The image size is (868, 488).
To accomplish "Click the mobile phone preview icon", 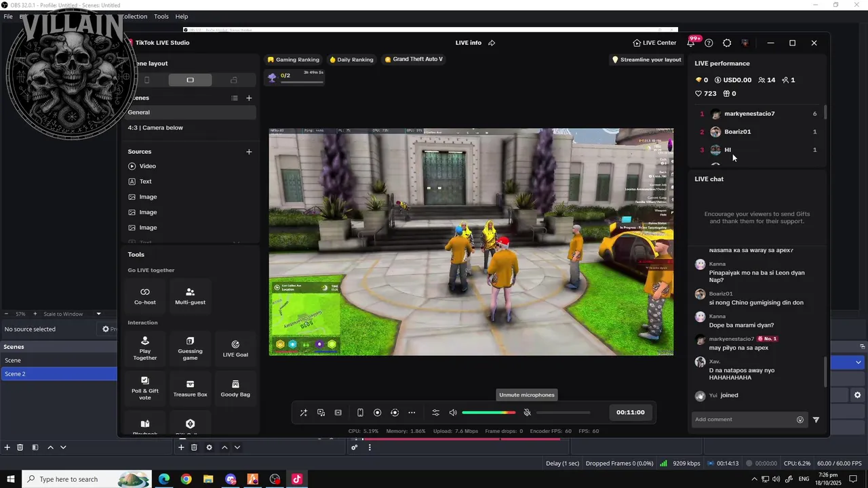I will pos(360,413).
